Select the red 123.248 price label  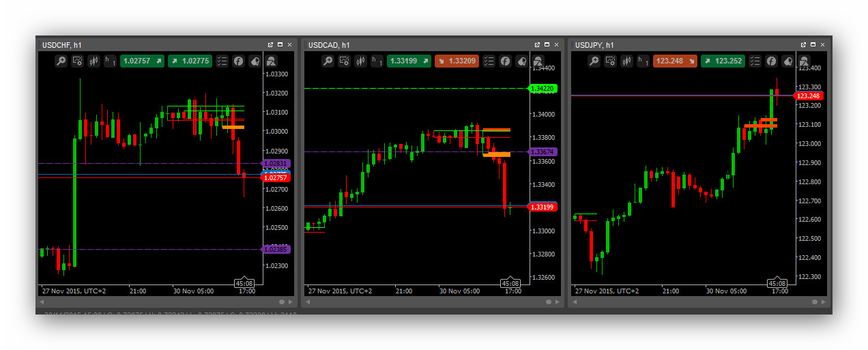[809, 96]
